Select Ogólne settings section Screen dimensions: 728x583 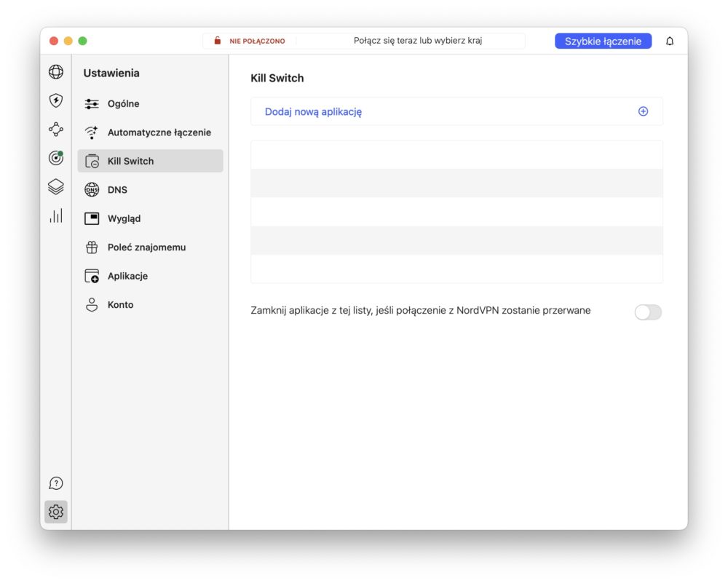click(151, 104)
